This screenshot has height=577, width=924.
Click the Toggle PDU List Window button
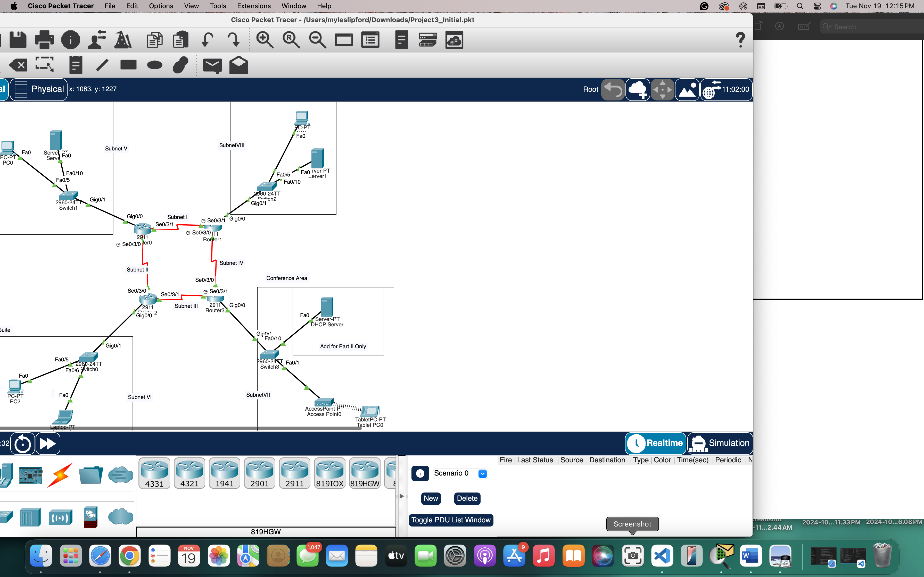click(x=451, y=520)
